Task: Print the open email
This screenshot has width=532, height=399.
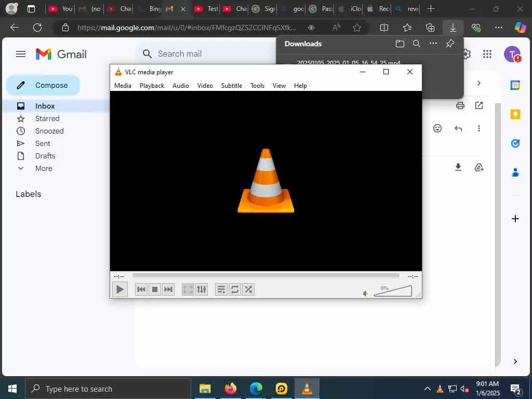Action: (x=460, y=105)
